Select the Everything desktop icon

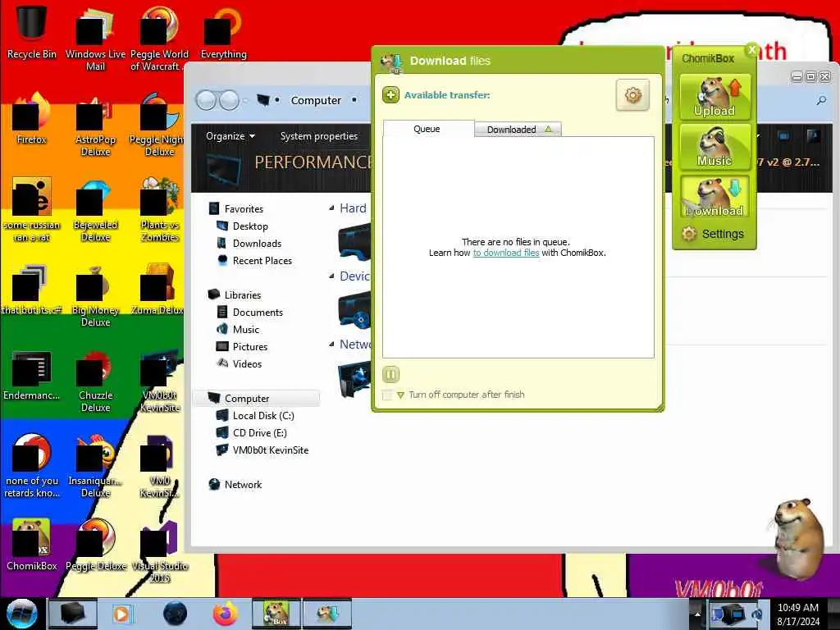[x=223, y=33]
